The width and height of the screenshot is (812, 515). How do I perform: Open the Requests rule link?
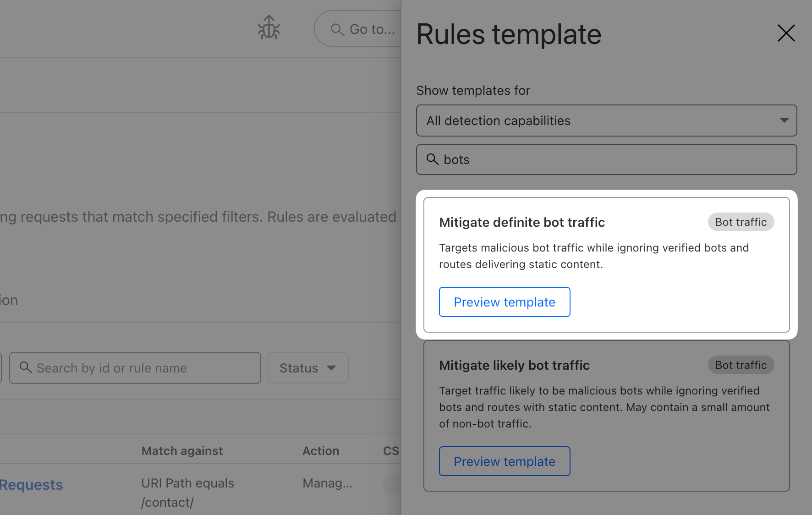[x=31, y=484]
